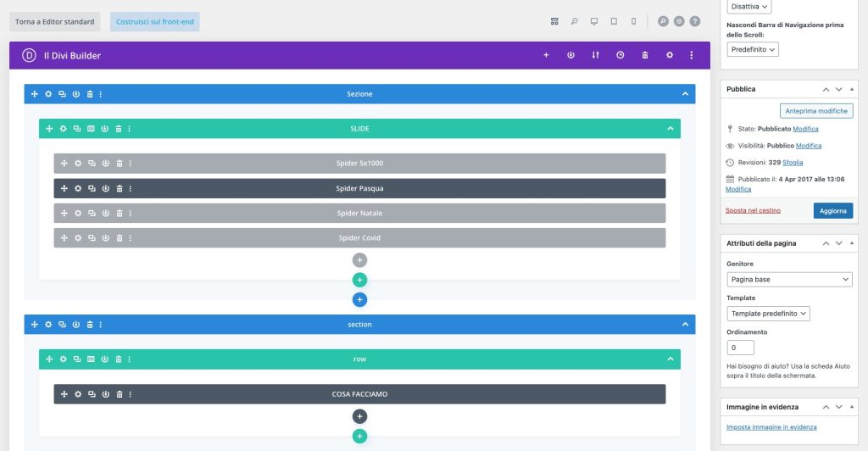Toggle Immagine in evidenza panel triangle
Viewport: 868px width, 451px height.
tap(851, 407)
